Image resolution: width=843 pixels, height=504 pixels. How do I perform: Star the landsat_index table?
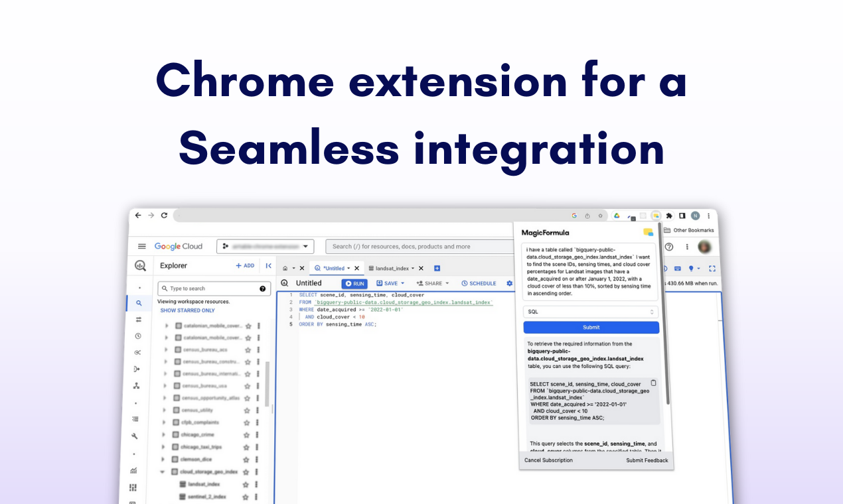pyautogui.click(x=247, y=484)
